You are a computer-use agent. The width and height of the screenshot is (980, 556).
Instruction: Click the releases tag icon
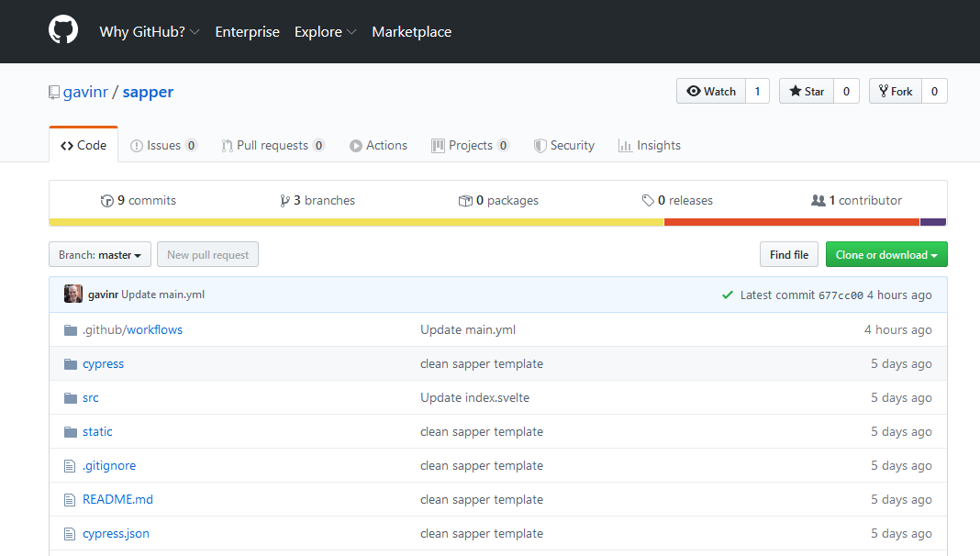(x=648, y=201)
